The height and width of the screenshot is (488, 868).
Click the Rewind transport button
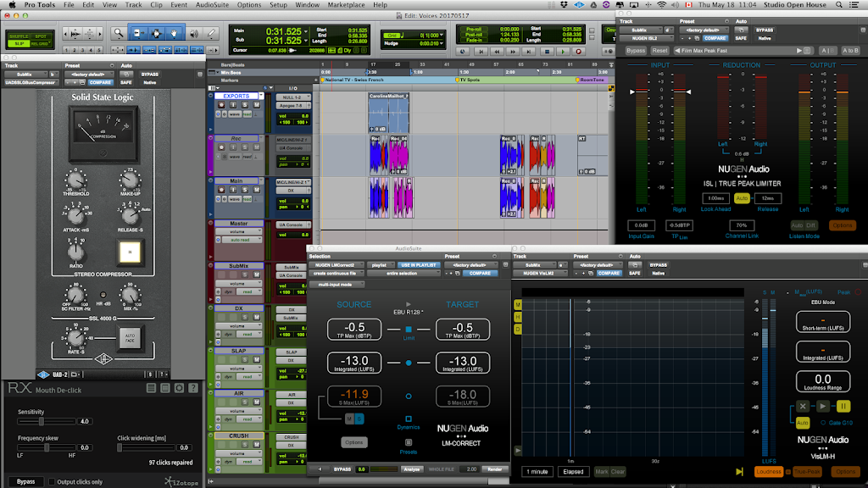497,52
